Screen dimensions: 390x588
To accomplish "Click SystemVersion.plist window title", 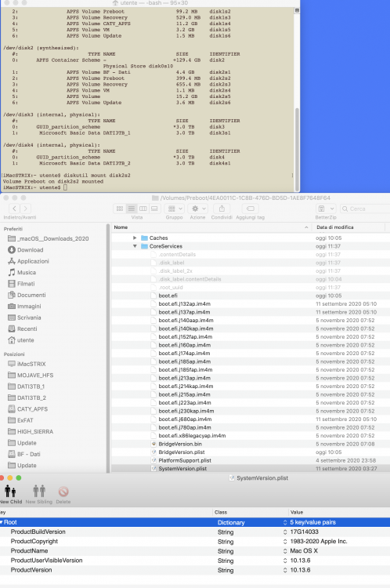I will click(x=262, y=478).
